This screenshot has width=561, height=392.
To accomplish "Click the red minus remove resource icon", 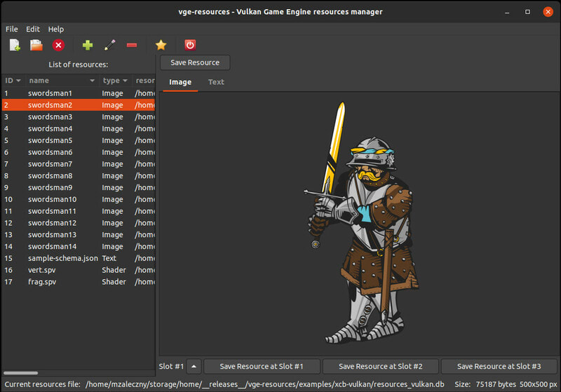I will 132,45.
